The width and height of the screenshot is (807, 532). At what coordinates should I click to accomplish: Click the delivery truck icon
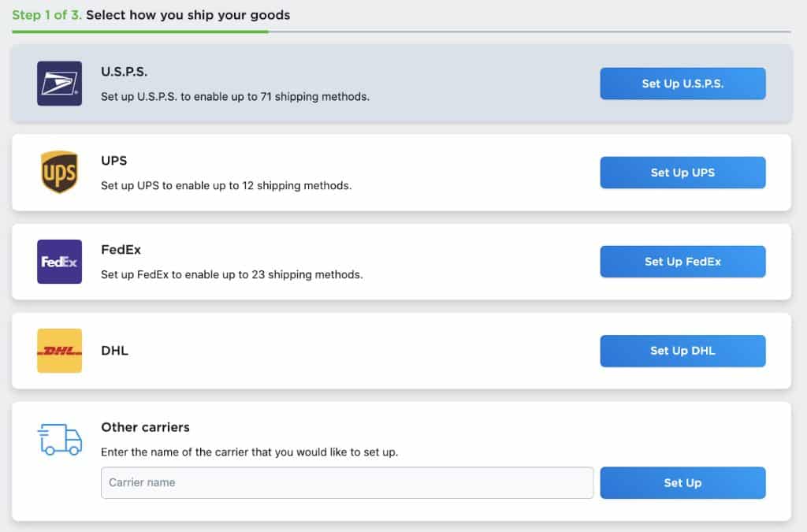pos(58,441)
